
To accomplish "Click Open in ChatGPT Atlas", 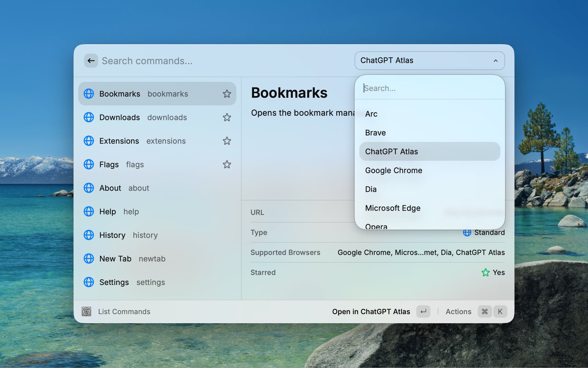I will (371, 311).
